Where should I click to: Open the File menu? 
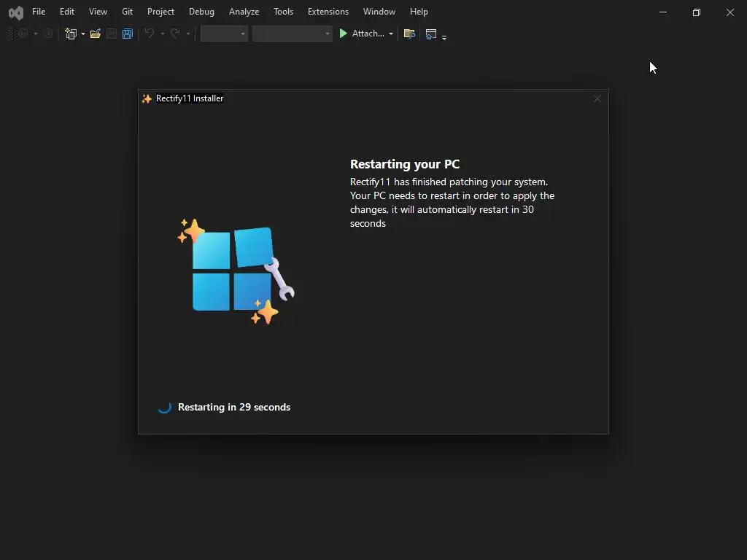pos(39,12)
